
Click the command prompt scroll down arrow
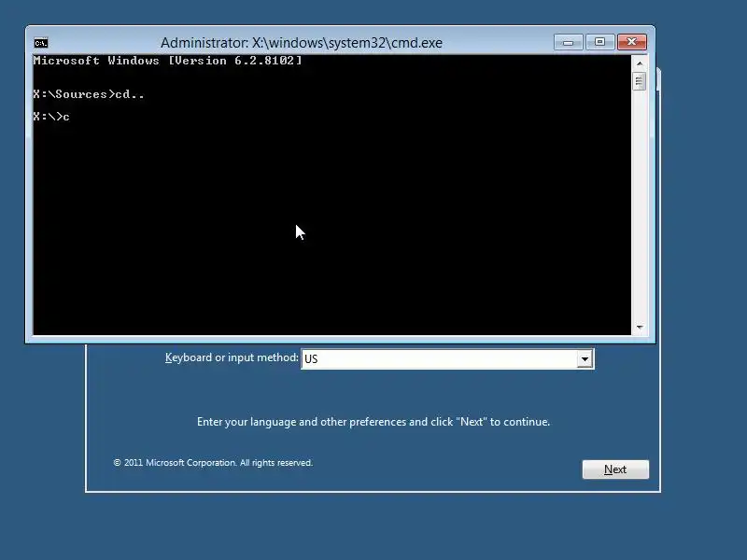640,328
